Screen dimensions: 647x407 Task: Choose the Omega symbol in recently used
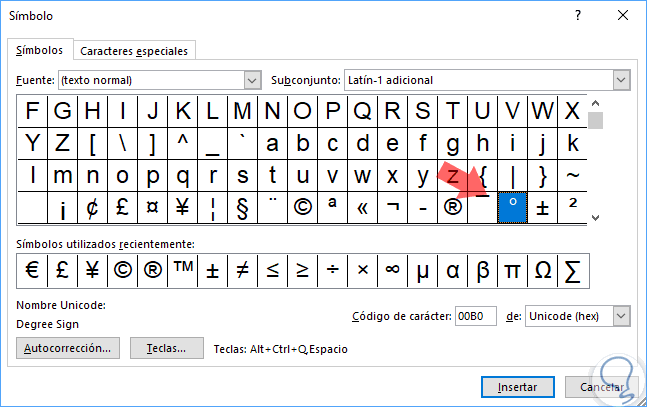click(543, 269)
